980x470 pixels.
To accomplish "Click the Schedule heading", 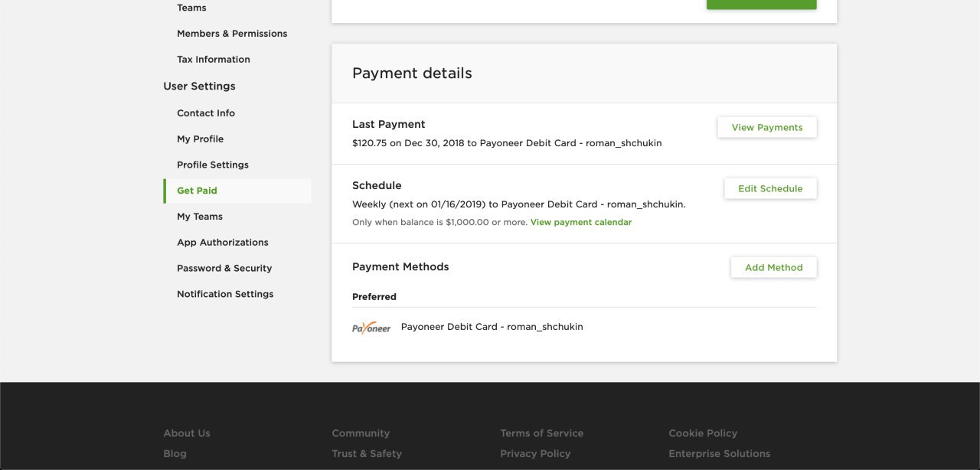I will click(377, 186).
